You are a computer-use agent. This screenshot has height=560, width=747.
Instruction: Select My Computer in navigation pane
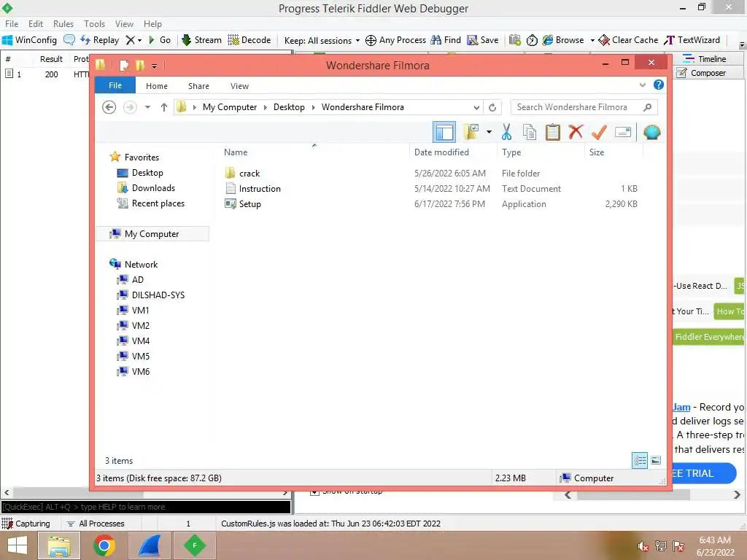coord(152,234)
